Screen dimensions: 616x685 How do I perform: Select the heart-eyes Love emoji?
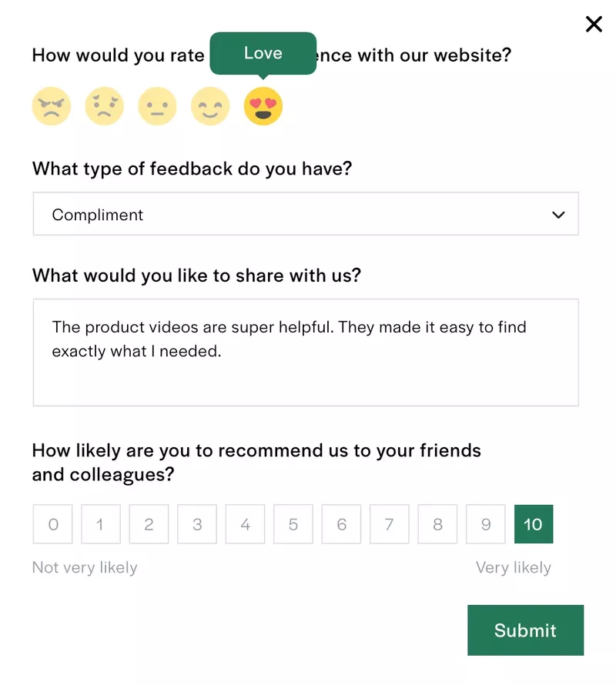(263, 105)
